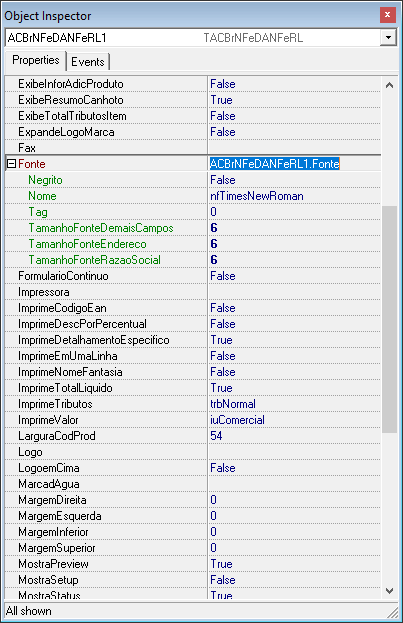Click the MargemDireita value 0
This screenshot has height=623, width=403.
[x=213, y=500]
